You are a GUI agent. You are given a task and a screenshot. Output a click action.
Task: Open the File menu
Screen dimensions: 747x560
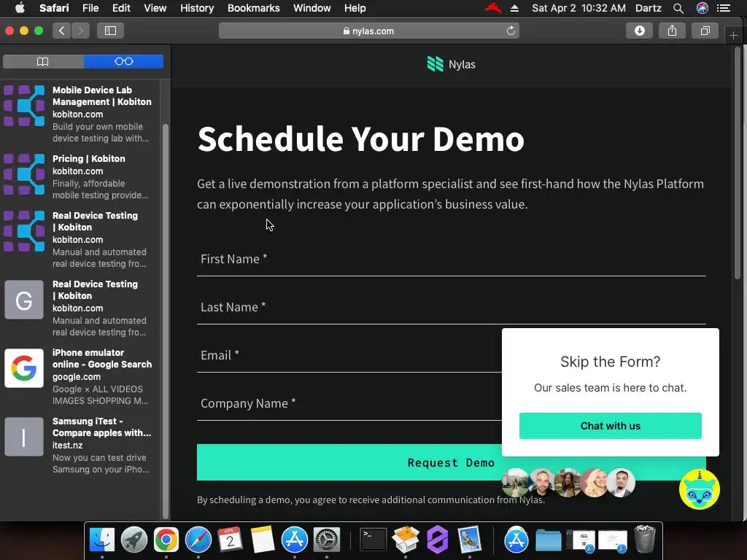pyautogui.click(x=90, y=8)
